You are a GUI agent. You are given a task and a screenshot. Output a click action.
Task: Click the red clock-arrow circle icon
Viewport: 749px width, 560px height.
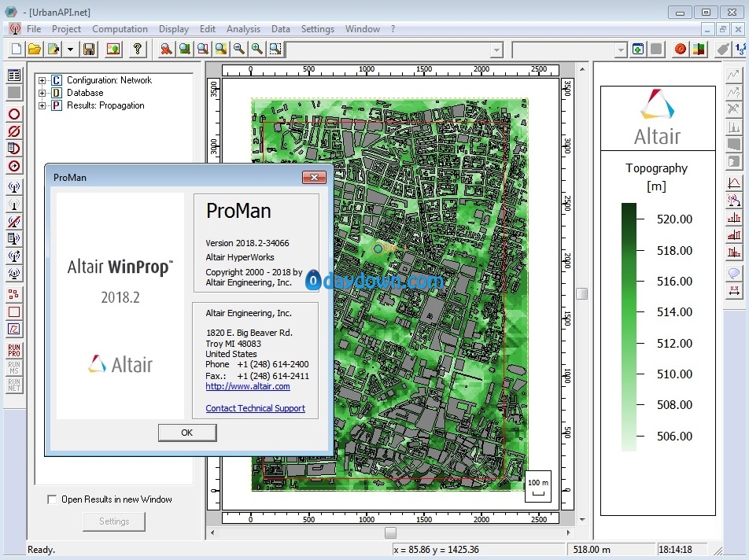[14, 166]
